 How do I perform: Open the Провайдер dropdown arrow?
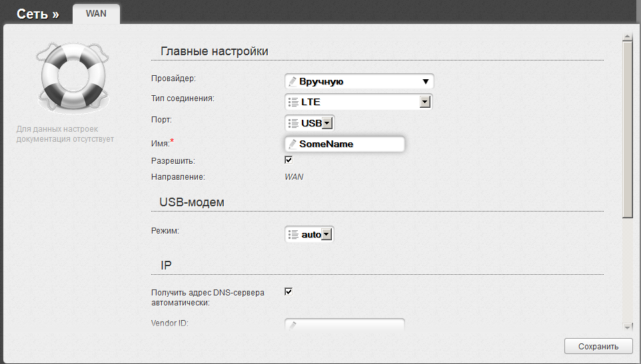click(426, 82)
